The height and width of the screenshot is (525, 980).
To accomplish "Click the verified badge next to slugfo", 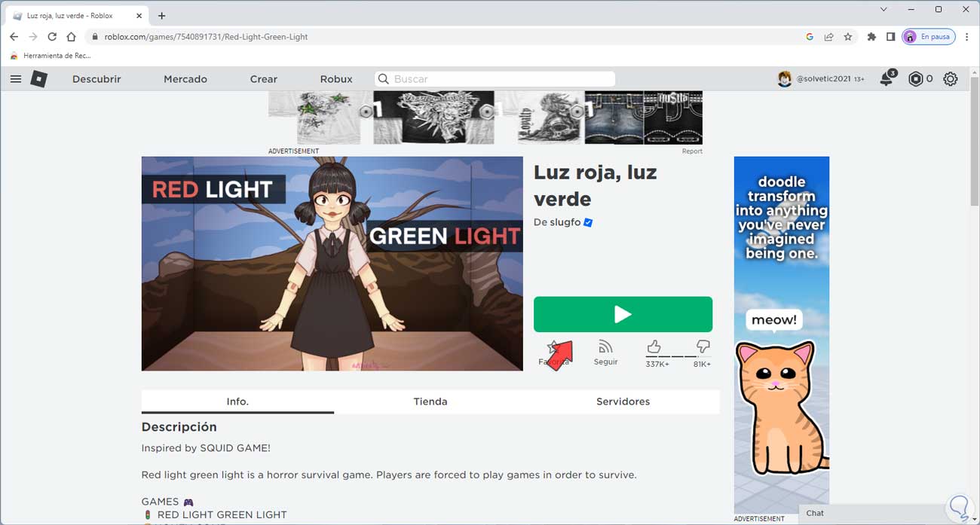I will tap(589, 223).
